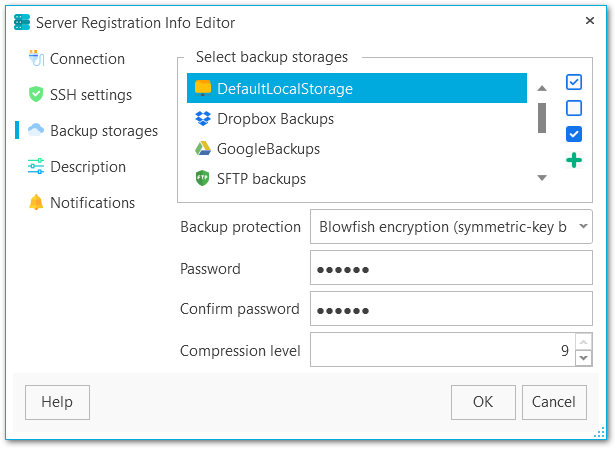The height and width of the screenshot is (449, 616).
Task: Click the green plus add storage icon
Action: point(574,160)
